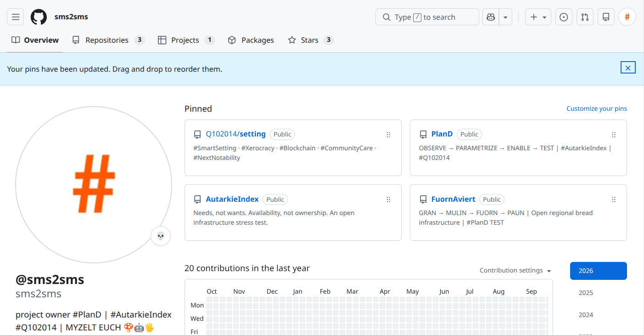Screen dimensions: 644x335
Task: Grab the drag handle on AutarkieIndex card
Action: (388, 199)
